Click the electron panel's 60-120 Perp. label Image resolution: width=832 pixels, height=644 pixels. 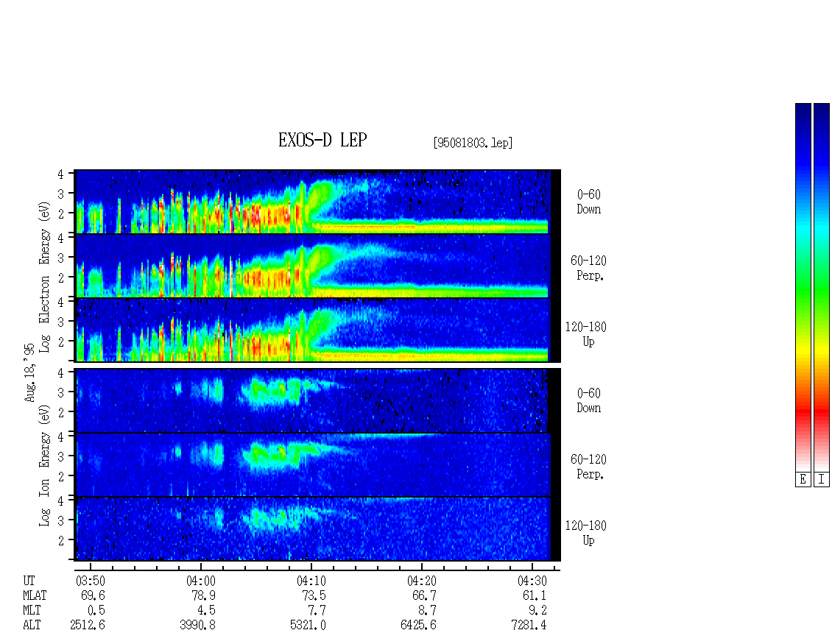coord(588,268)
